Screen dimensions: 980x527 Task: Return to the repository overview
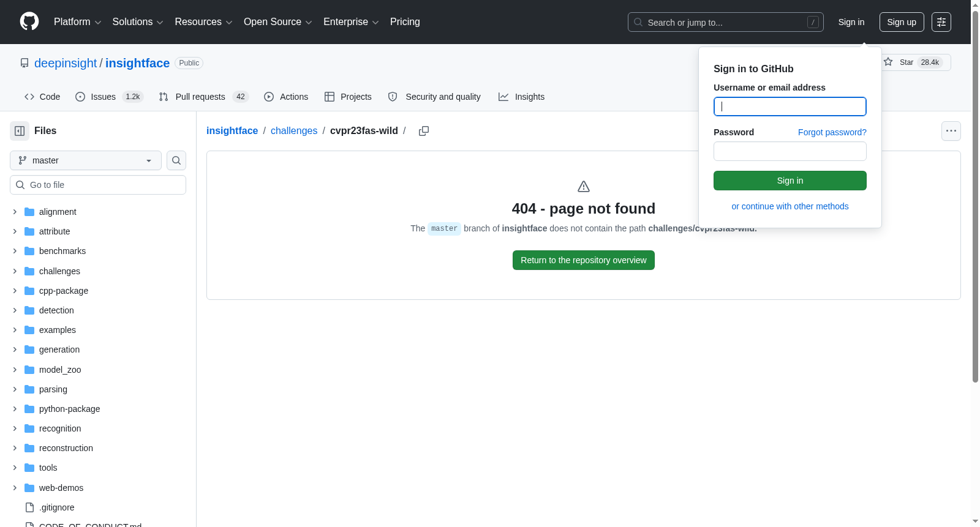[x=584, y=260]
